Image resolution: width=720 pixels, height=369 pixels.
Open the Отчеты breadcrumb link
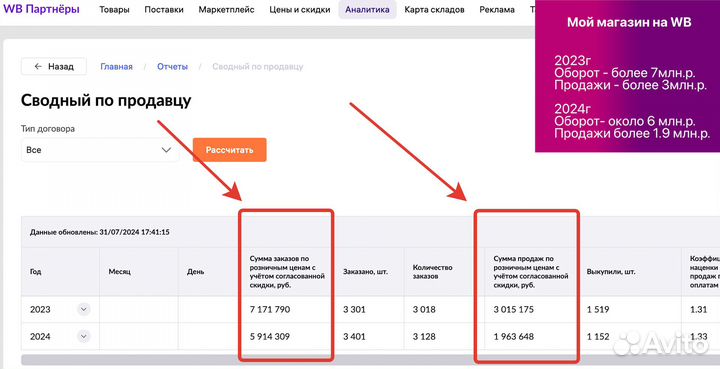pyautogui.click(x=173, y=67)
